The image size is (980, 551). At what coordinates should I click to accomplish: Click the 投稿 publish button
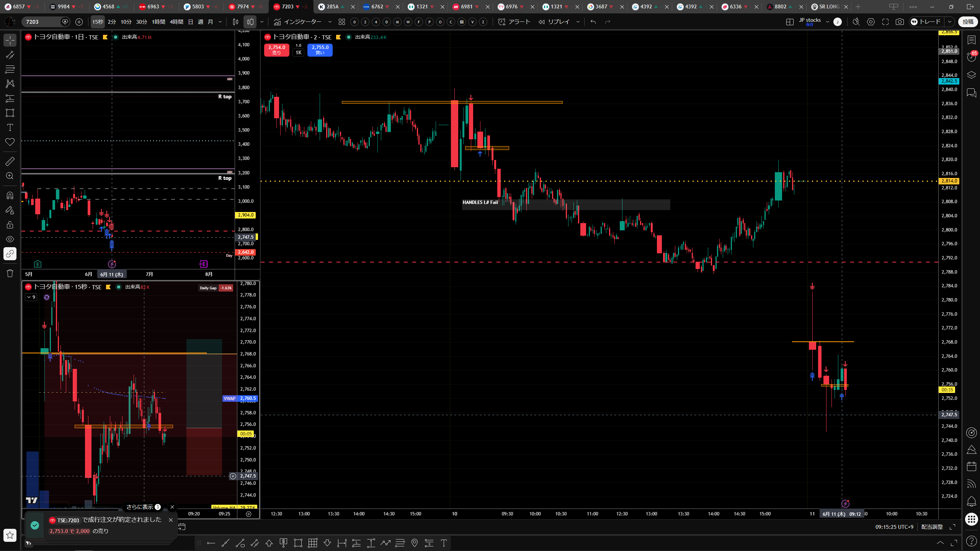tap(968, 22)
